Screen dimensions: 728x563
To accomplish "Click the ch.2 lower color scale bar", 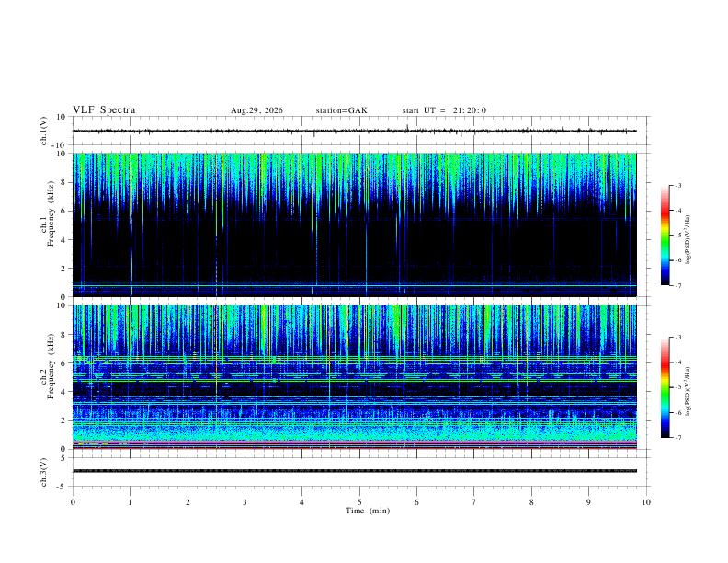I will pos(665,387).
